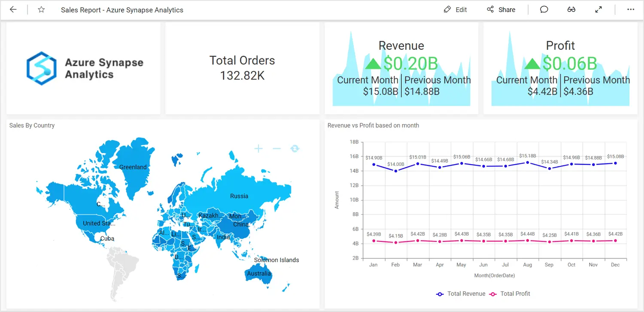Click the Share button

(x=501, y=9)
